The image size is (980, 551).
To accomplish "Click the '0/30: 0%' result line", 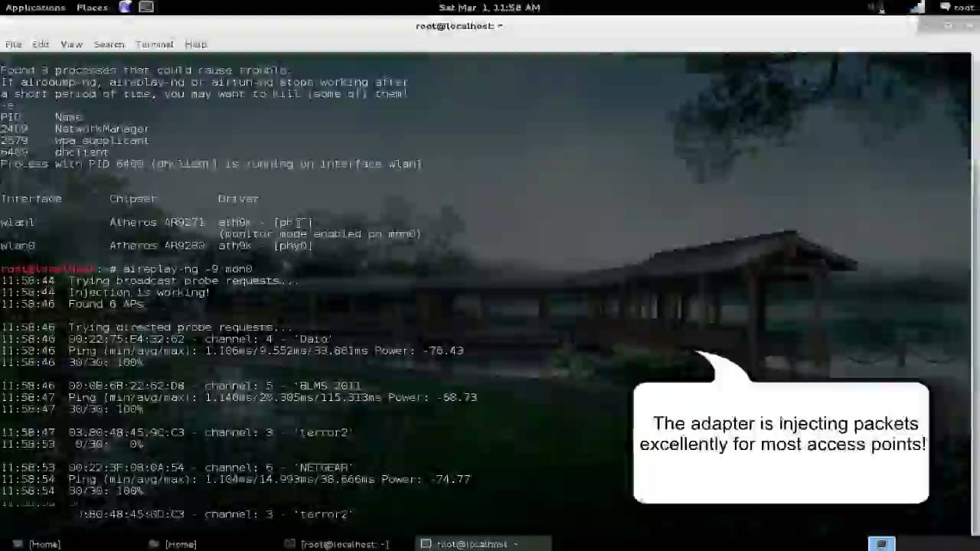I will (x=109, y=444).
